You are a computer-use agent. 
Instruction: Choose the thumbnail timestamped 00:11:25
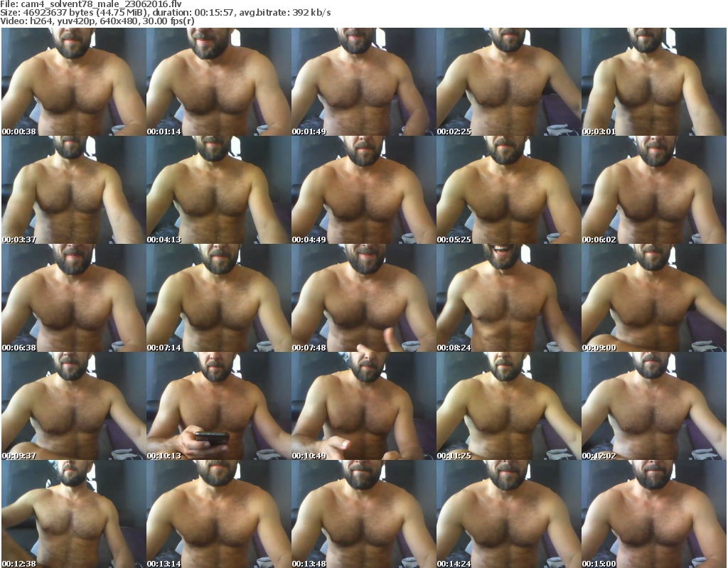(x=509, y=406)
